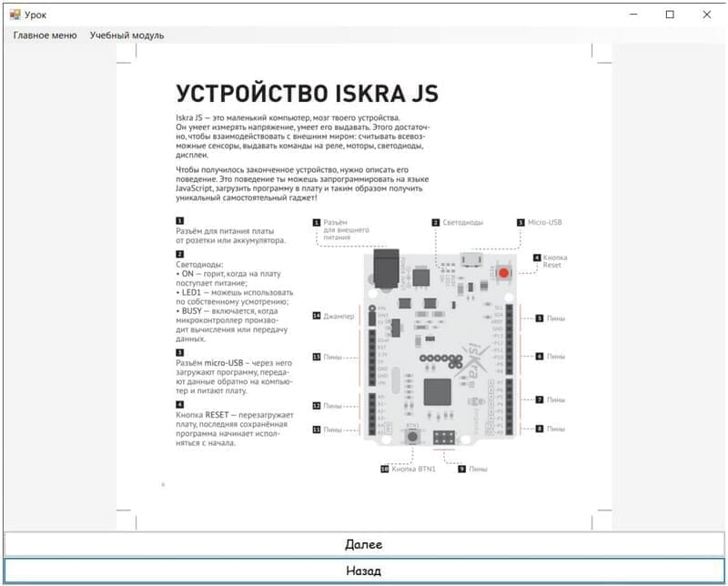Close the Урок window

click(707, 15)
